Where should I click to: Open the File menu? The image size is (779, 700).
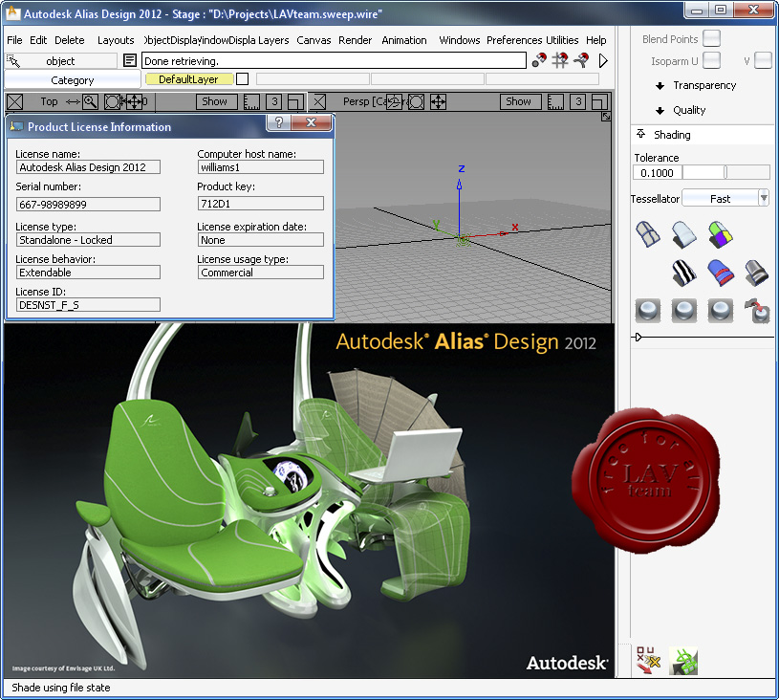pos(14,40)
